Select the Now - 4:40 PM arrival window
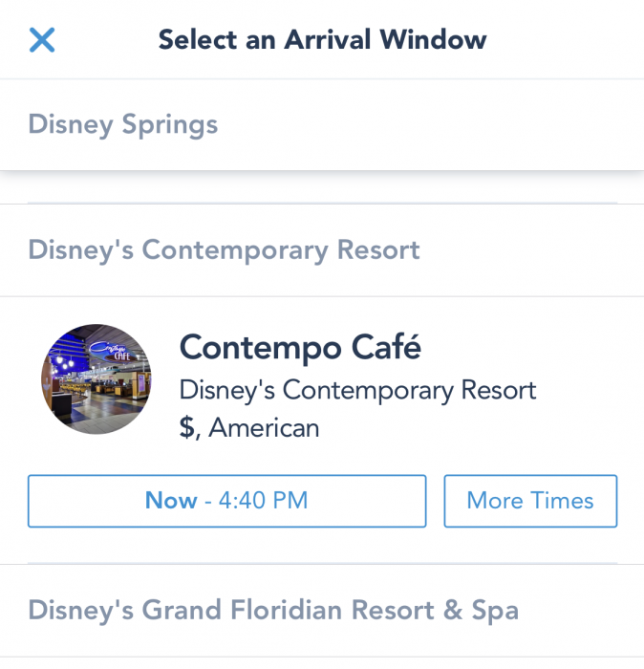This screenshot has width=644, height=669. click(x=226, y=501)
